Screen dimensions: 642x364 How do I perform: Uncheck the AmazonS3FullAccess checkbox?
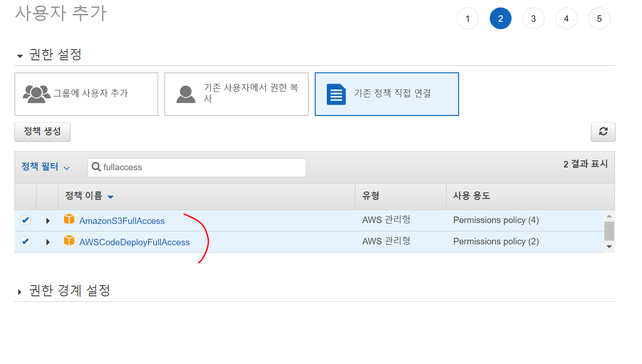pyautogui.click(x=26, y=220)
